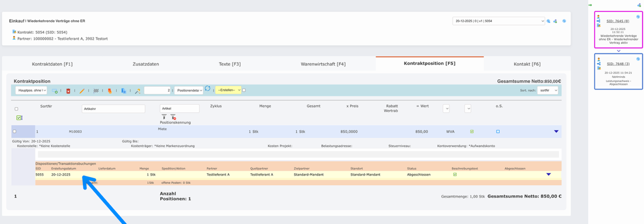Expand the sortNr sort-order dropdown
This screenshot has width=644, height=224.
(x=548, y=90)
